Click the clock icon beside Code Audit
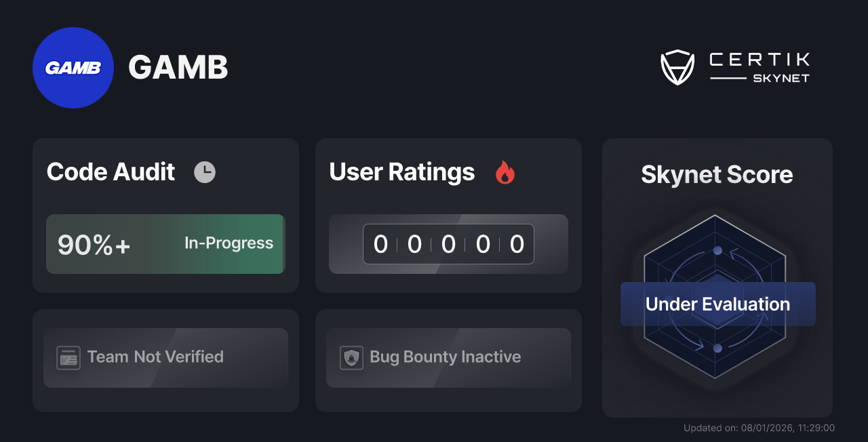The height and width of the screenshot is (442, 868). (x=205, y=172)
